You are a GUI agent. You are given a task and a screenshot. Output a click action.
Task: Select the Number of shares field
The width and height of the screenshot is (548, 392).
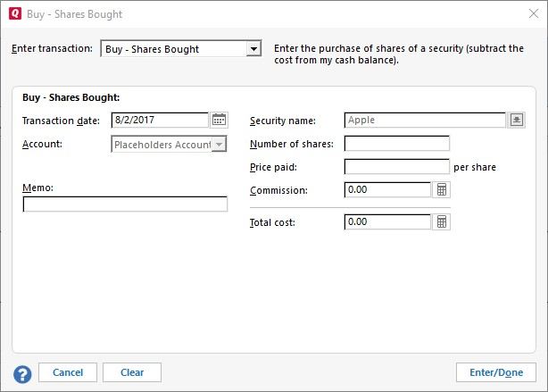click(x=396, y=144)
